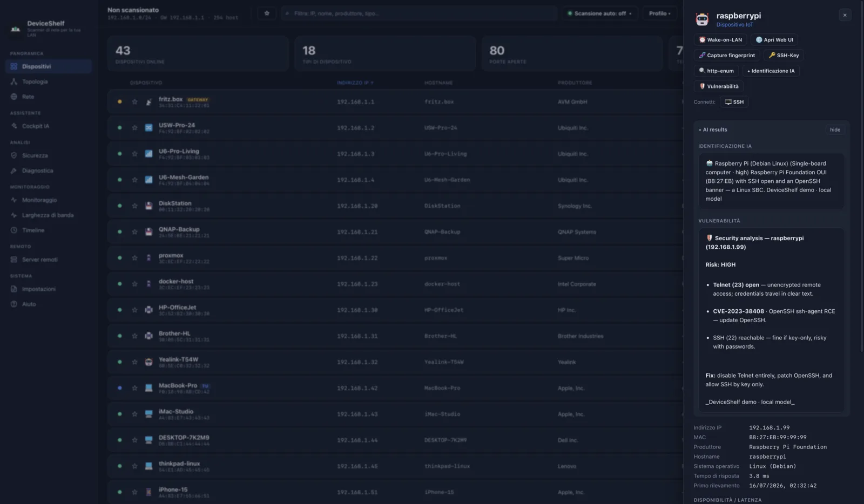Focus the device filter search field
This screenshot has width=864, height=504.
(x=419, y=13)
